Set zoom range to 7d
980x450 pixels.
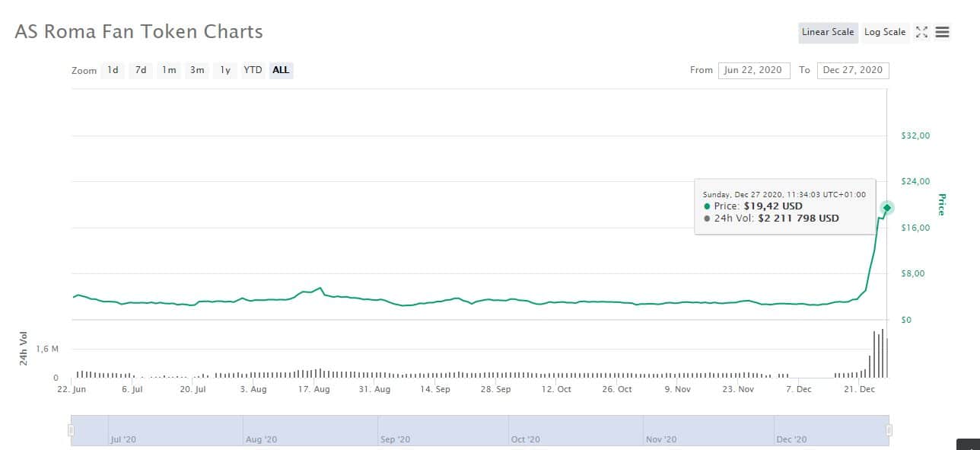click(141, 70)
